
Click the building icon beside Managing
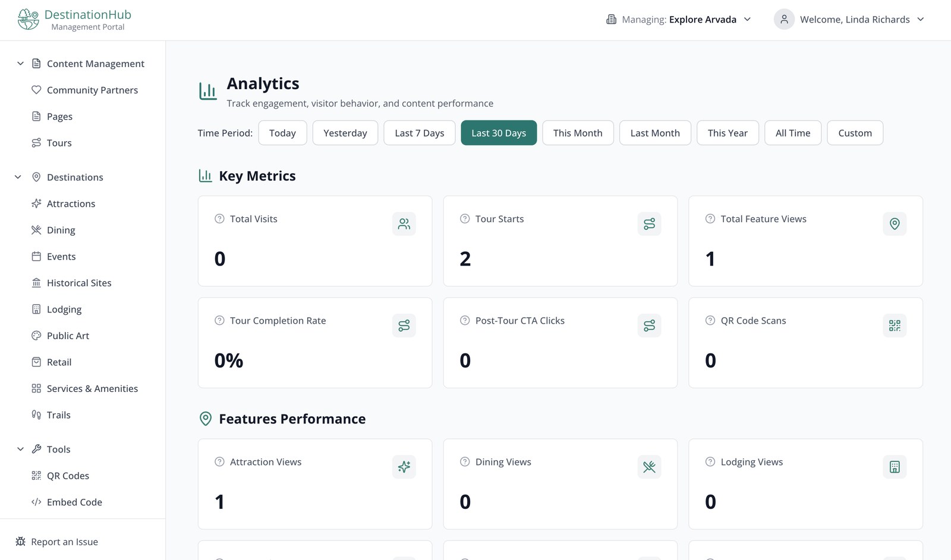(x=611, y=20)
